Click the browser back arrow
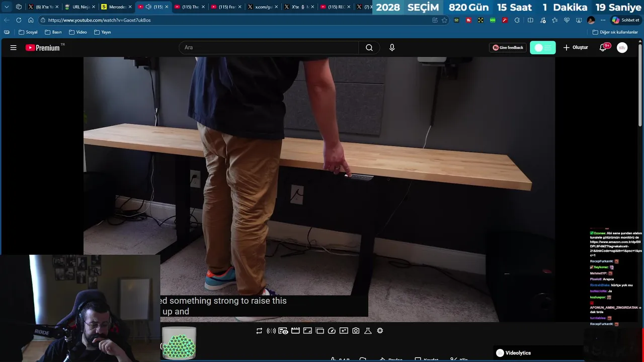 click(x=7, y=20)
